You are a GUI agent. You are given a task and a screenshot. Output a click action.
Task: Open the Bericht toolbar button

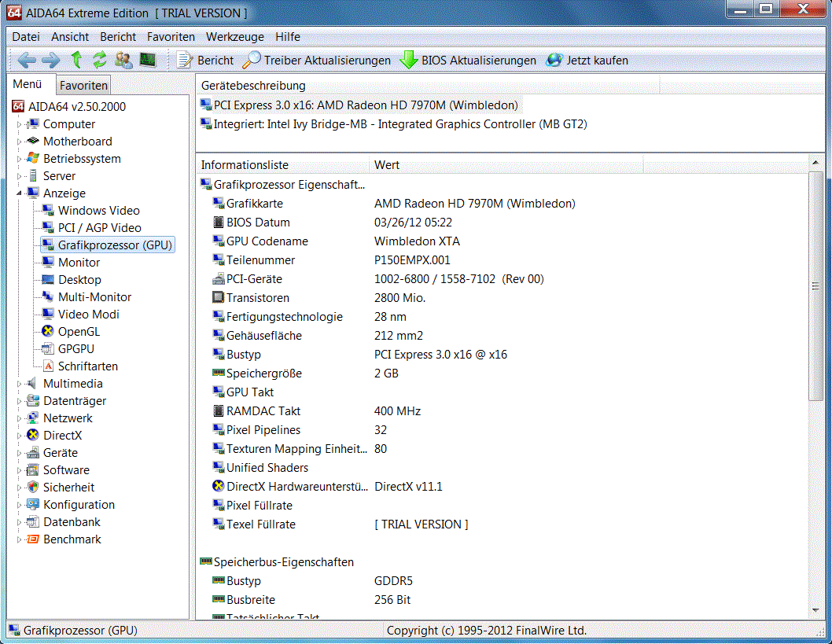point(205,61)
